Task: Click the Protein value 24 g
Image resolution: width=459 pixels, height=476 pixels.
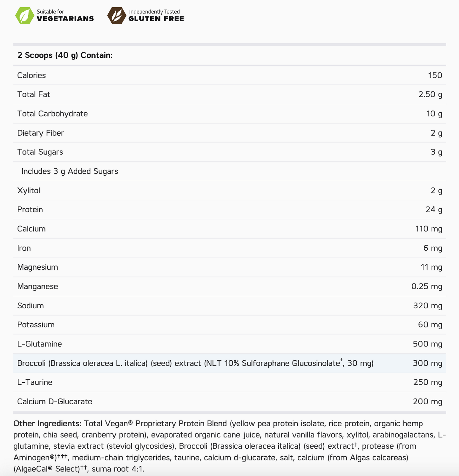Action: (434, 210)
